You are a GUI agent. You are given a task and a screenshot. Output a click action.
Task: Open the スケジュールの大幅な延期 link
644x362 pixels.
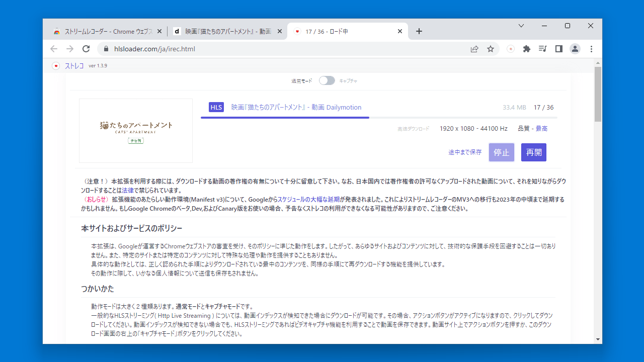(x=308, y=200)
